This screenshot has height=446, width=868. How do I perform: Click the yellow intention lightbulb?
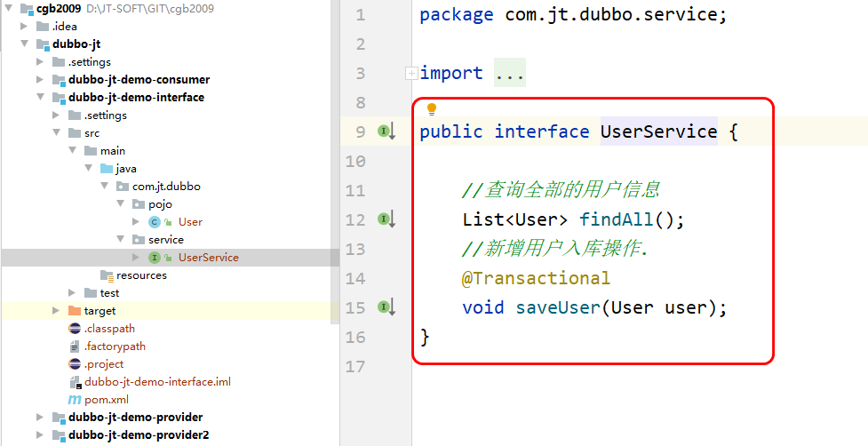[x=432, y=109]
